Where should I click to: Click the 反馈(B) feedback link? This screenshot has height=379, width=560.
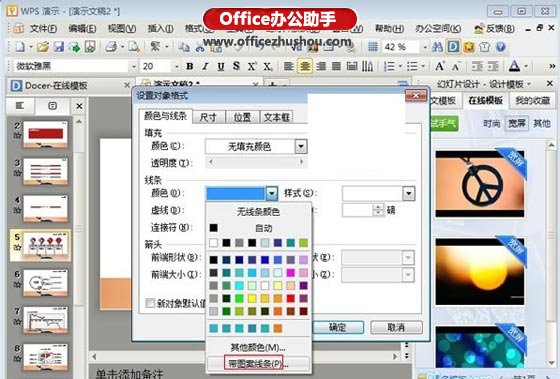[495, 29]
